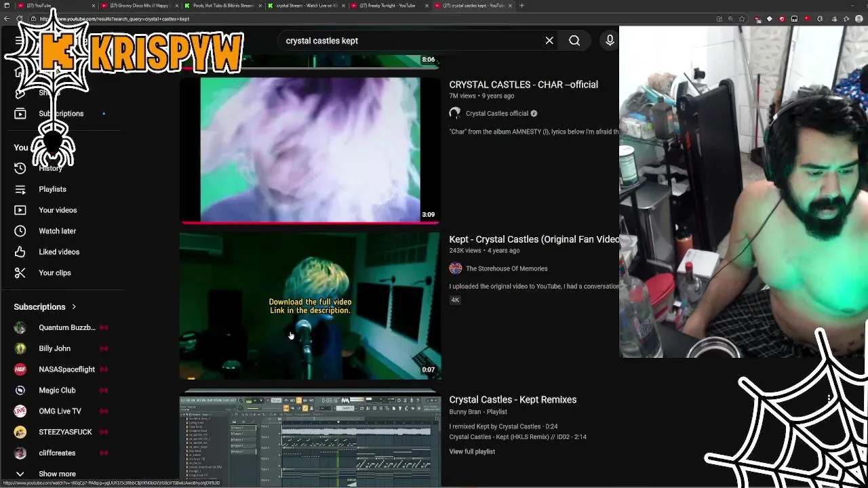Open Your clips scissors entry
Screen dimensions: 868x488
click(x=54, y=273)
